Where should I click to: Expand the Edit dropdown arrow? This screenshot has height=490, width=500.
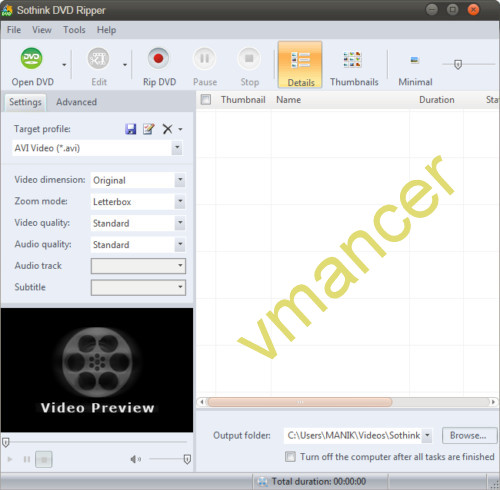[125, 65]
